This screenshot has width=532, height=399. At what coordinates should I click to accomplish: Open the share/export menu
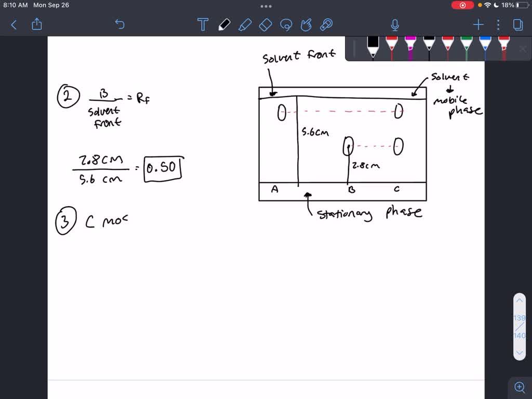click(37, 24)
